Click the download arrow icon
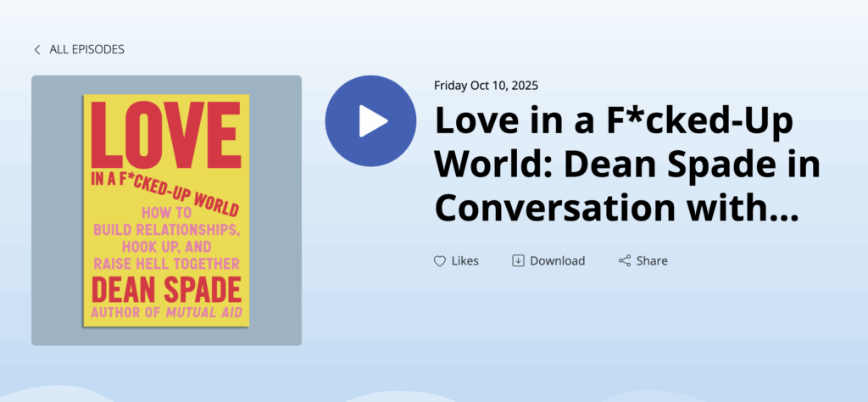Viewport: 868px width, 402px height. point(518,260)
